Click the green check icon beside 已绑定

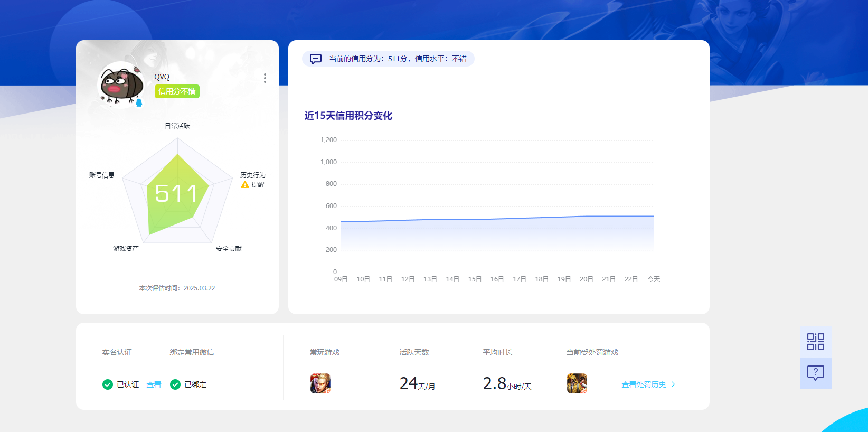pos(175,384)
